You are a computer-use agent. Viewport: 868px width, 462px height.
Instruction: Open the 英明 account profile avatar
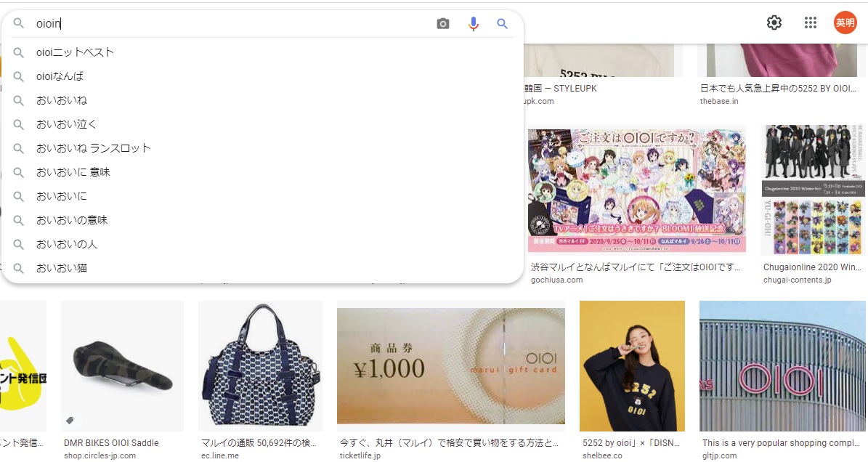pyautogui.click(x=845, y=23)
